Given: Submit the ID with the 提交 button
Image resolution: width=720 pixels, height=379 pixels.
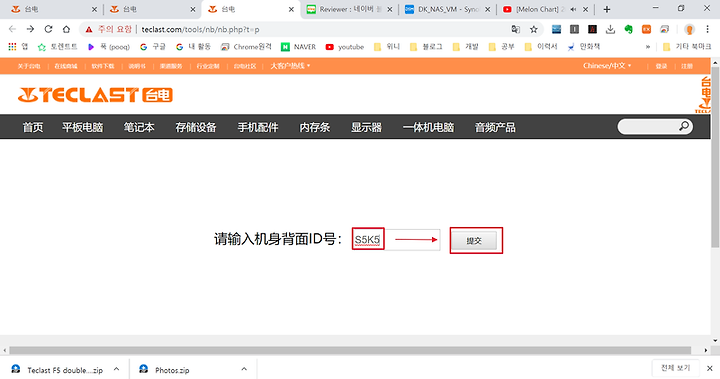Looking at the screenshot, I should pos(474,240).
